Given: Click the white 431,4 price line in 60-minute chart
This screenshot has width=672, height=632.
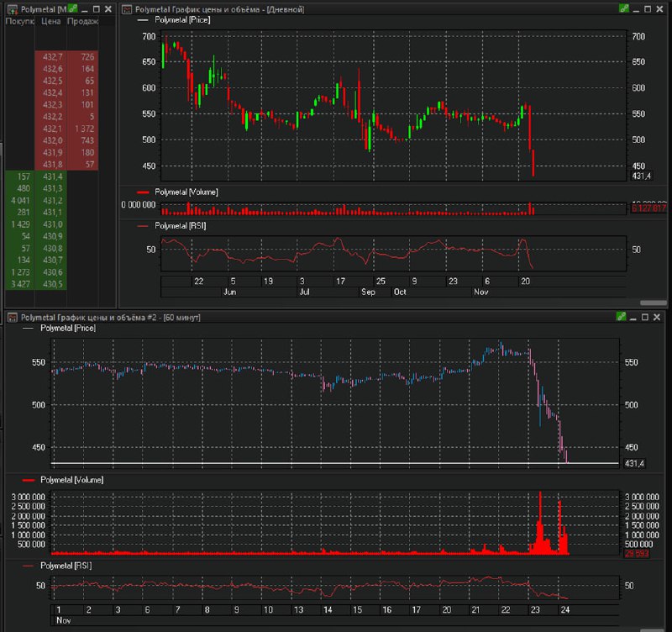Looking at the screenshot, I should tap(334, 463).
